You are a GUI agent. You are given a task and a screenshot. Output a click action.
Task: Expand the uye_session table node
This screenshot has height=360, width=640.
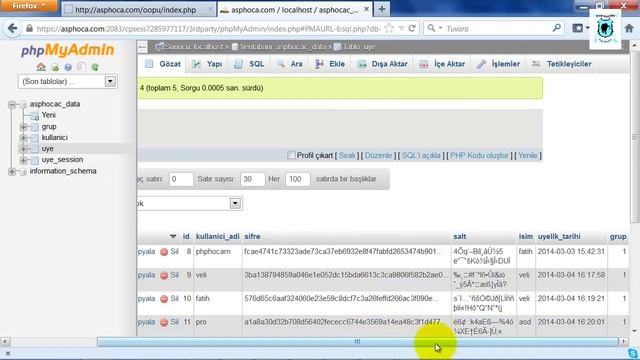24,160
